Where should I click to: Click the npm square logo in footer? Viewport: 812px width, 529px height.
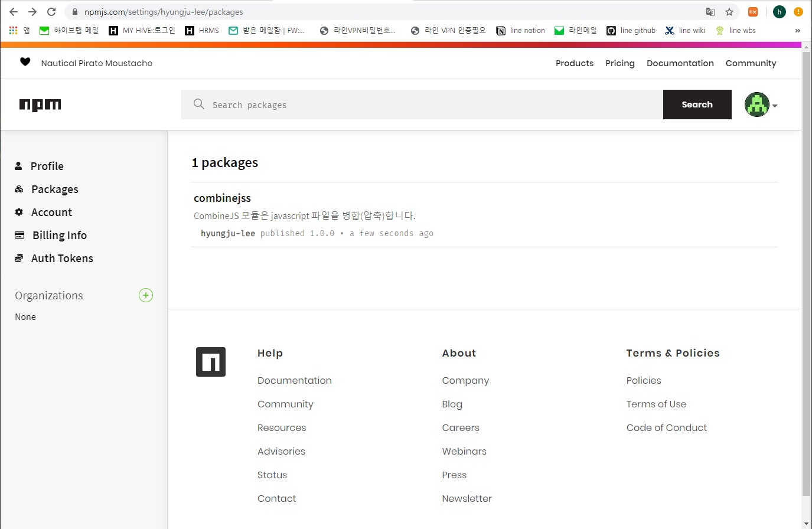point(211,362)
